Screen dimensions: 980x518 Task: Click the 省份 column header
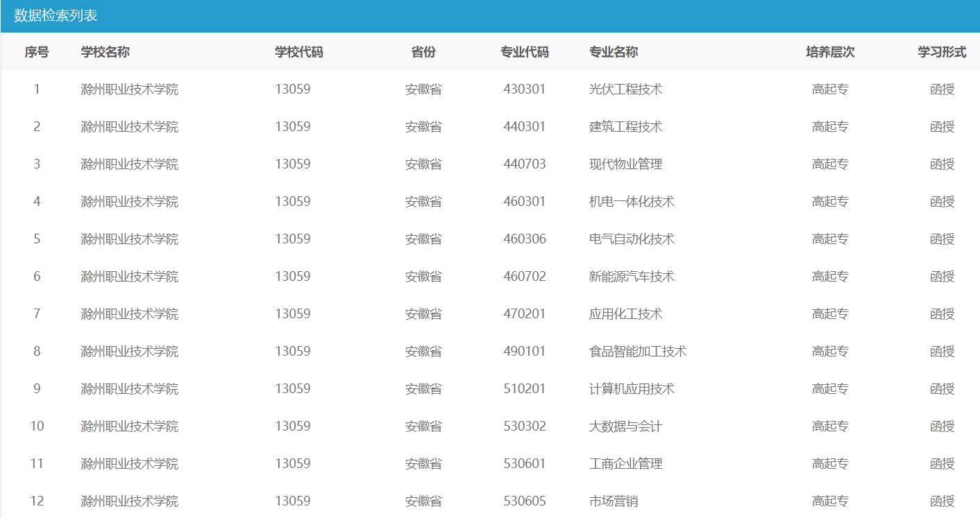click(423, 52)
